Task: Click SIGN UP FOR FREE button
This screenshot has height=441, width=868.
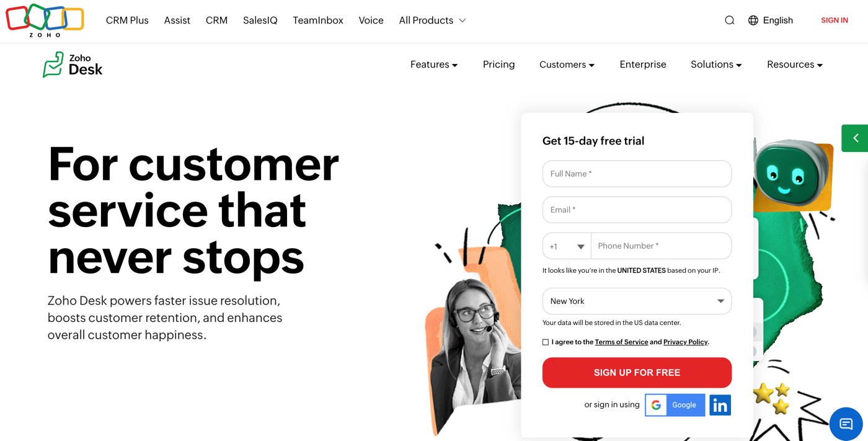Action: coord(637,373)
